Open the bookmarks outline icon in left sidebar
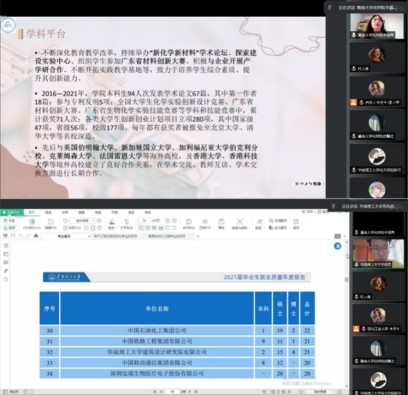Viewport: 408px width, 395px height. click(x=6, y=246)
